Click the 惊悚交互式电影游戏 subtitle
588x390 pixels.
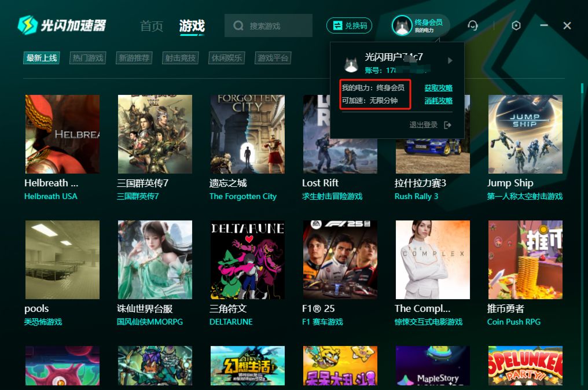click(429, 322)
